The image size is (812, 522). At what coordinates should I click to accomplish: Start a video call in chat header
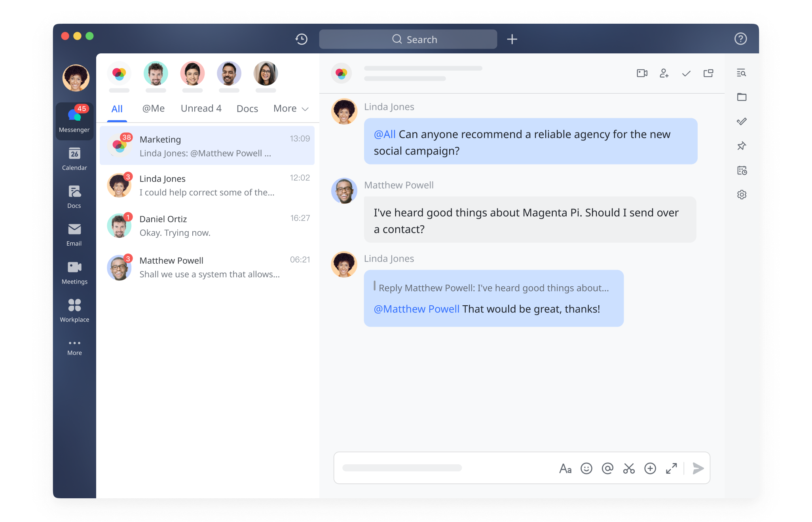(642, 73)
